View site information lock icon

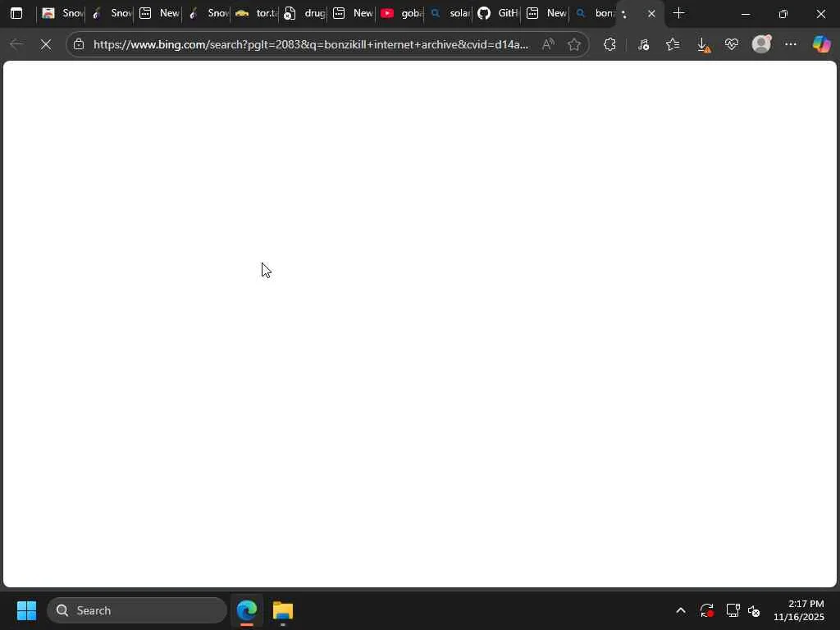coord(79,44)
